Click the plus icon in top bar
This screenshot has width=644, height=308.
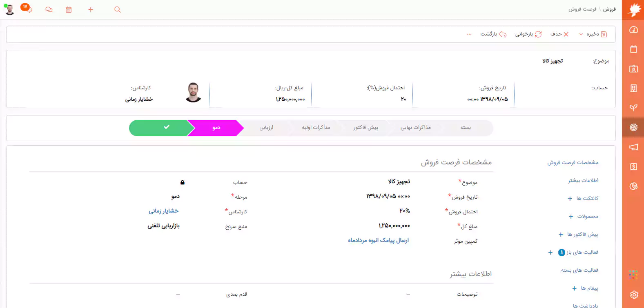[91, 9]
